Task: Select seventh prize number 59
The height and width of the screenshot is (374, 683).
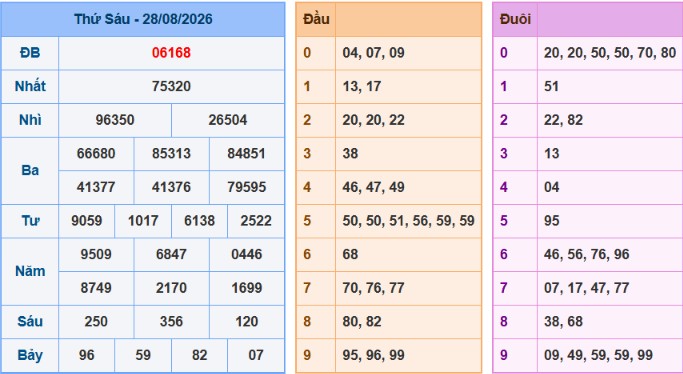Action: point(143,355)
